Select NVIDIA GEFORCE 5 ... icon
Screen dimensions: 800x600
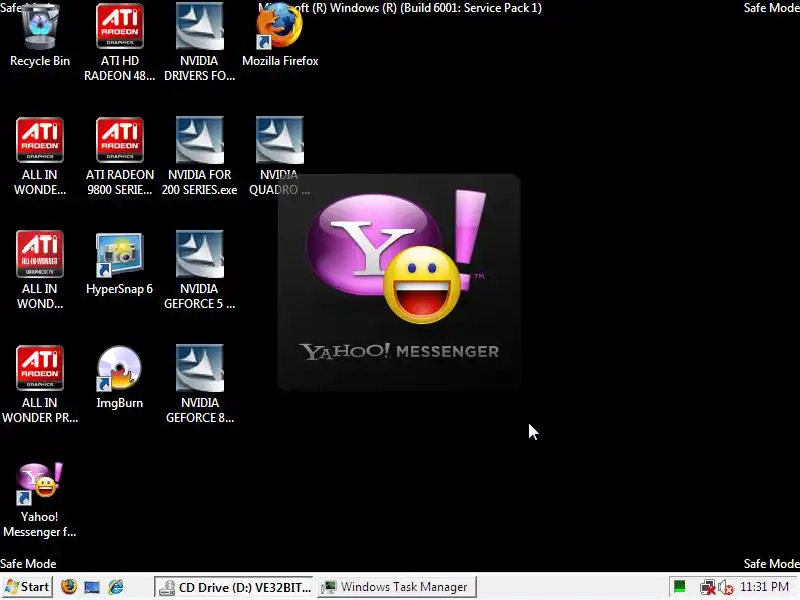[x=199, y=270]
